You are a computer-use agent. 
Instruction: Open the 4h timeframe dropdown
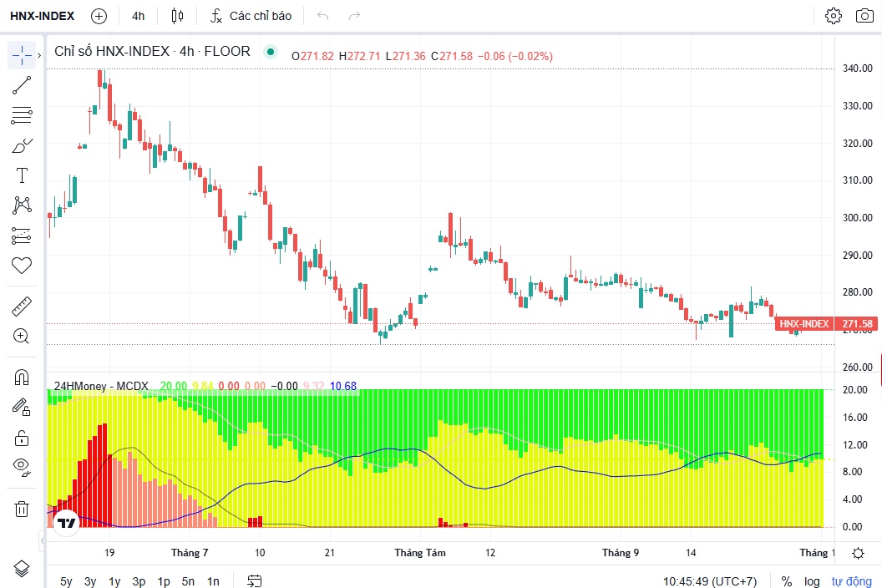[139, 17]
